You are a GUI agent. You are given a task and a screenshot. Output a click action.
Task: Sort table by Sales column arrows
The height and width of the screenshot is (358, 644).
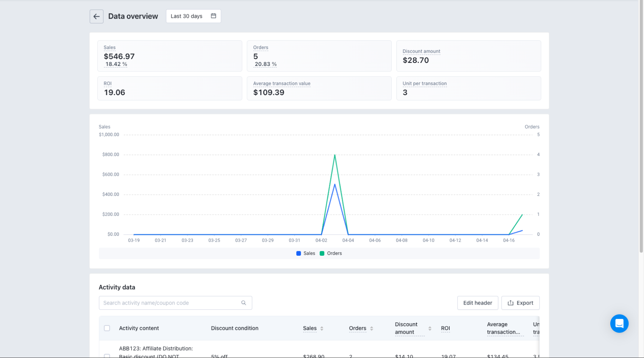click(x=322, y=328)
